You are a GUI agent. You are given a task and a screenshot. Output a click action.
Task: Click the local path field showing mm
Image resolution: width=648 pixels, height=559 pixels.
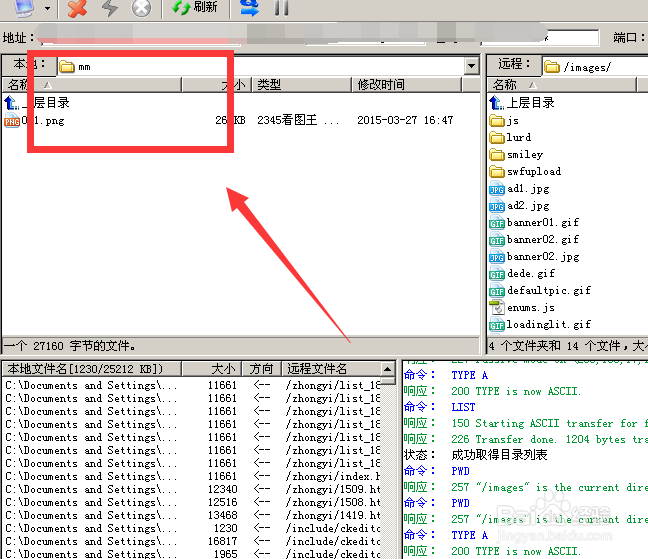point(261,66)
